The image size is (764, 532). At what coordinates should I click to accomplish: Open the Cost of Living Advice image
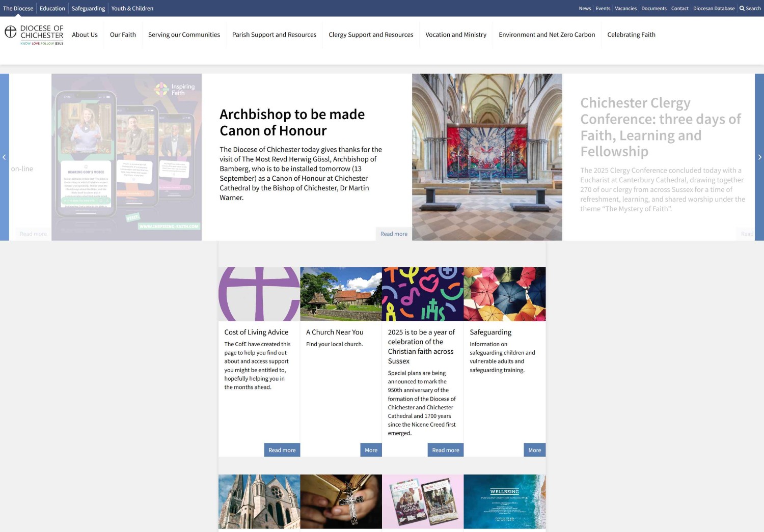coord(259,294)
